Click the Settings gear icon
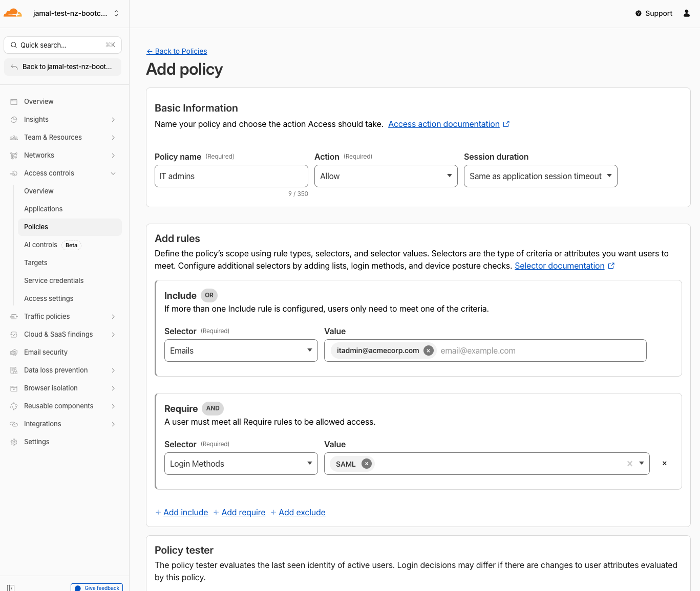Image resolution: width=700 pixels, height=591 pixels. click(x=14, y=442)
